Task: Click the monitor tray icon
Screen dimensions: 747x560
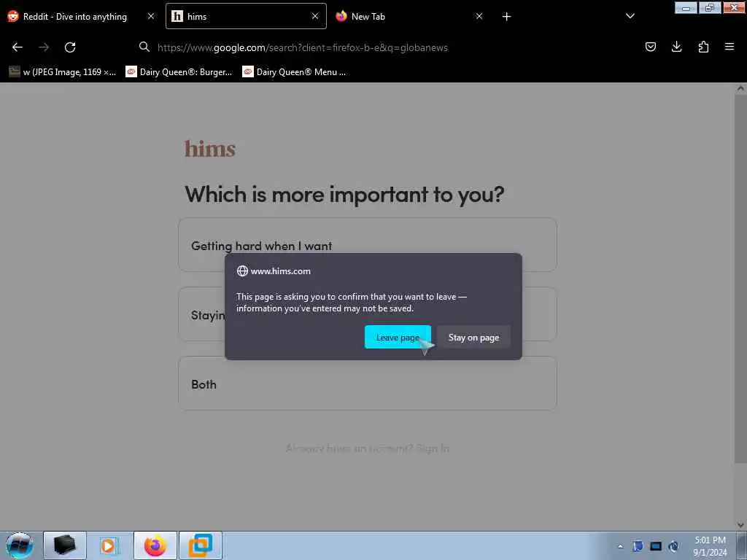Action: tap(656, 546)
